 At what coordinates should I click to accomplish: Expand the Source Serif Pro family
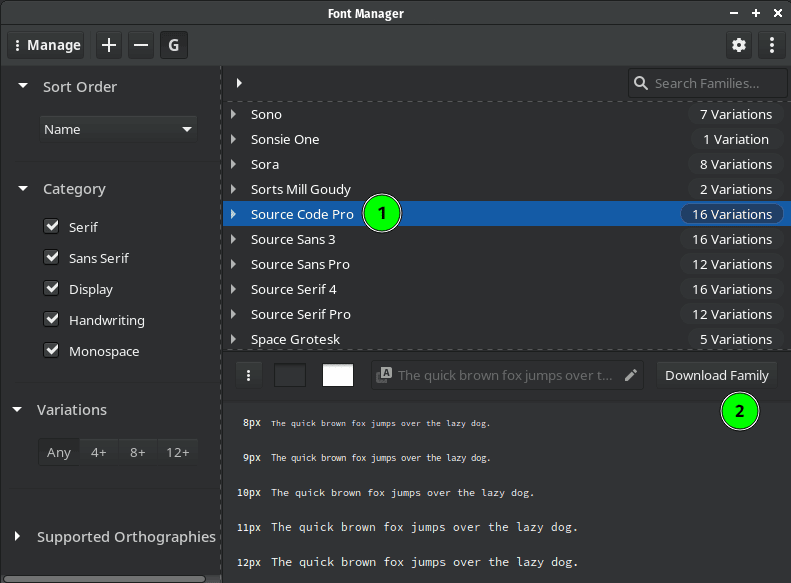point(234,314)
